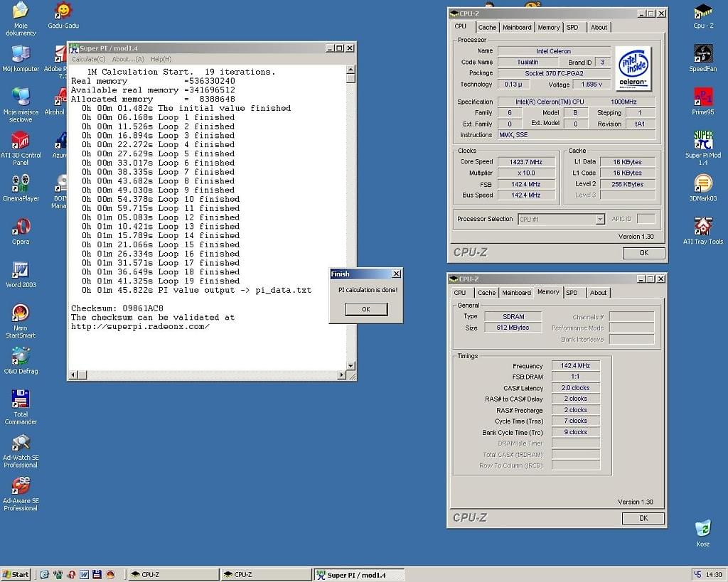Switch to CPU tab in lower CPU-Z window
The width and height of the screenshot is (728, 582).
pyautogui.click(x=460, y=293)
